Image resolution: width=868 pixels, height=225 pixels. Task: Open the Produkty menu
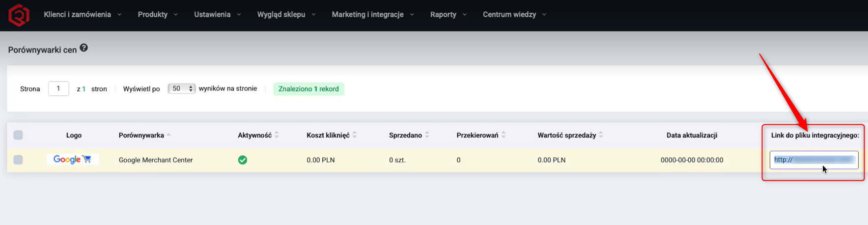point(157,15)
